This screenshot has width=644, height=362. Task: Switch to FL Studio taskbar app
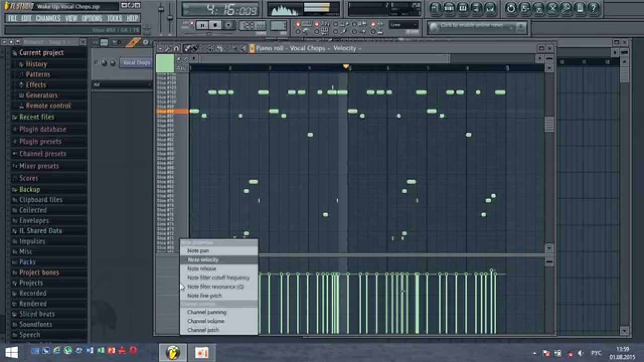click(x=173, y=351)
